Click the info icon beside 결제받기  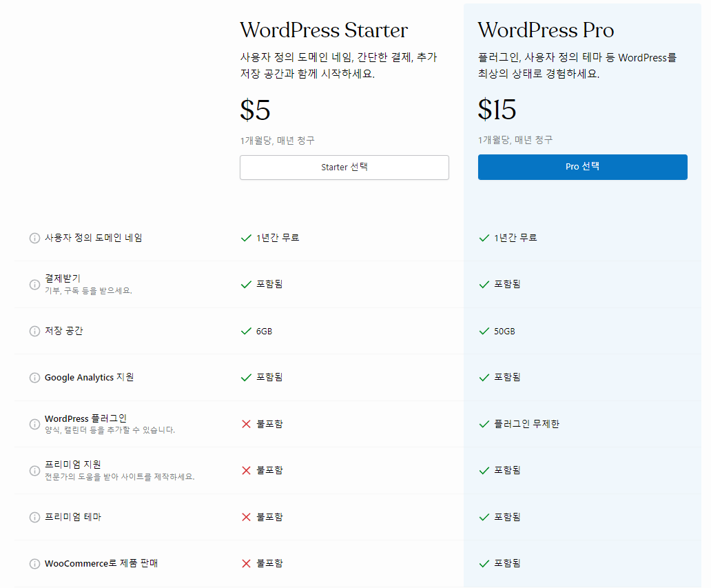tap(34, 285)
